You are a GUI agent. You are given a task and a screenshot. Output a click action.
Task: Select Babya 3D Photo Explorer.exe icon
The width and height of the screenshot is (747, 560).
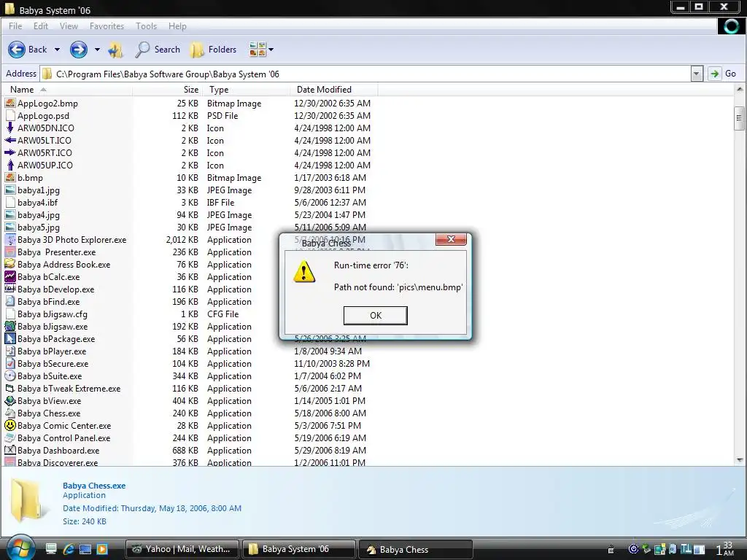(x=10, y=239)
